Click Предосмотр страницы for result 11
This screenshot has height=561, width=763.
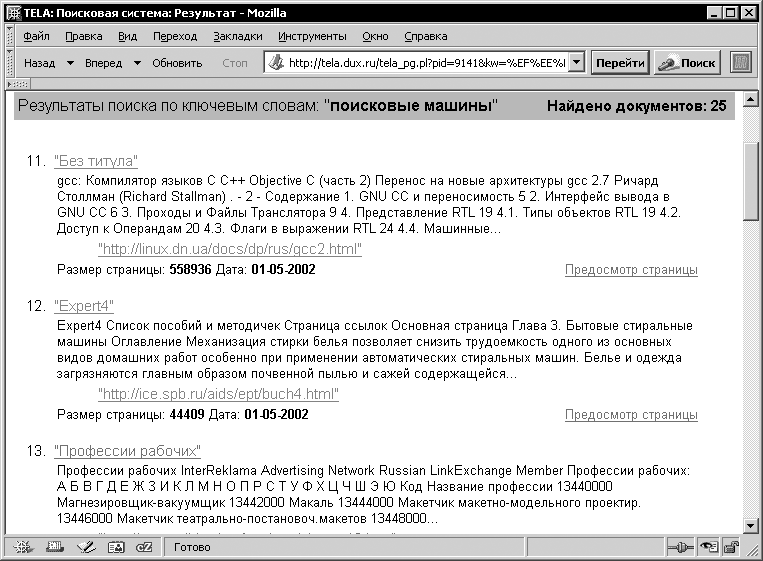pos(631,270)
